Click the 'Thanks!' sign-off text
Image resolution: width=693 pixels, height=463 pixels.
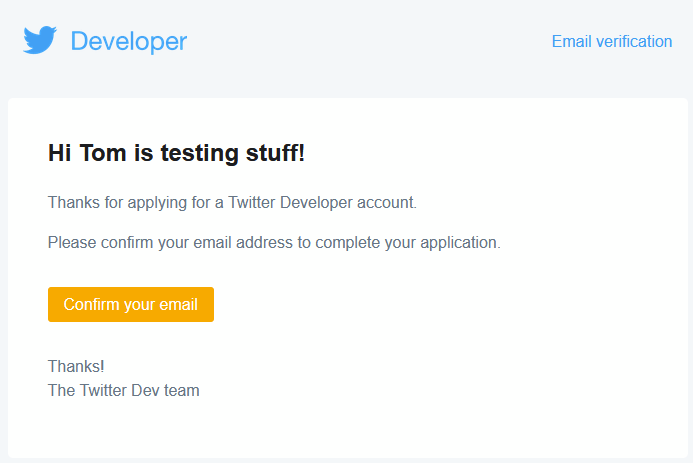[x=75, y=366]
